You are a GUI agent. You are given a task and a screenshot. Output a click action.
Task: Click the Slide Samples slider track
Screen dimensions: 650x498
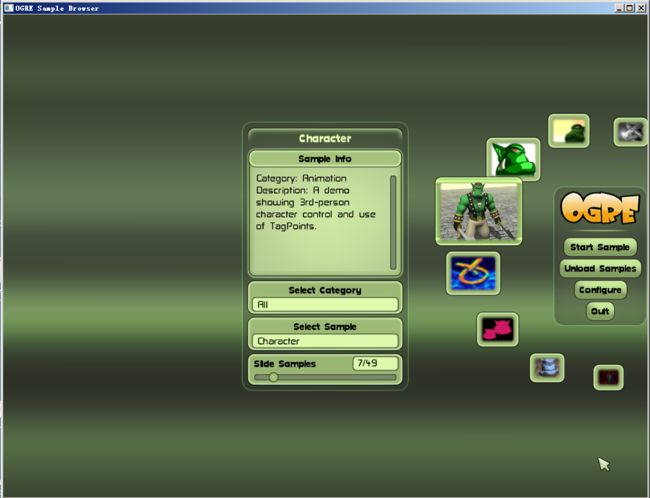[x=325, y=377]
